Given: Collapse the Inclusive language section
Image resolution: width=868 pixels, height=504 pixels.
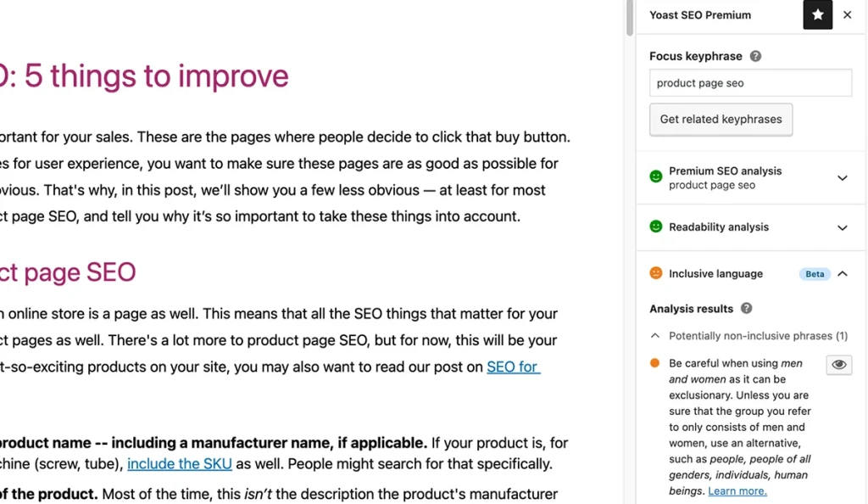Looking at the screenshot, I should tap(842, 273).
